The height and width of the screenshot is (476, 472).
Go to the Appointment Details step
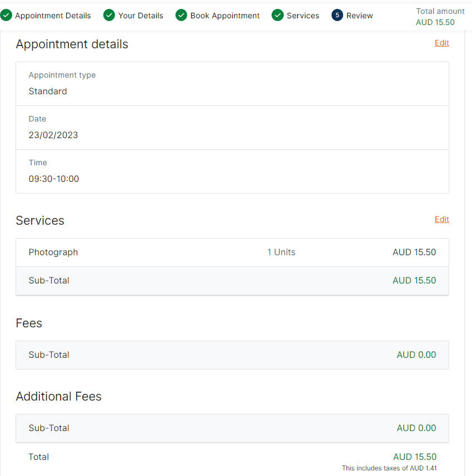click(x=53, y=16)
